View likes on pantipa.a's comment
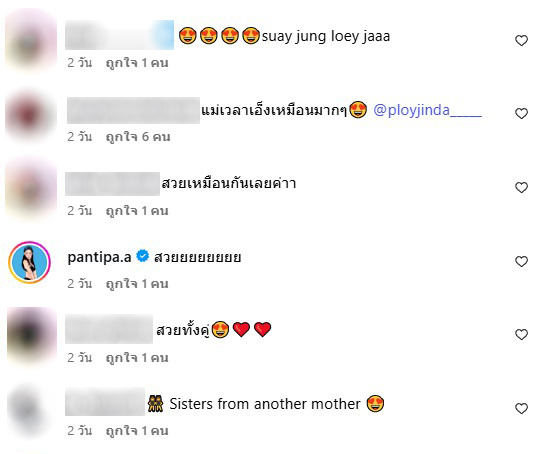 coord(137,284)
